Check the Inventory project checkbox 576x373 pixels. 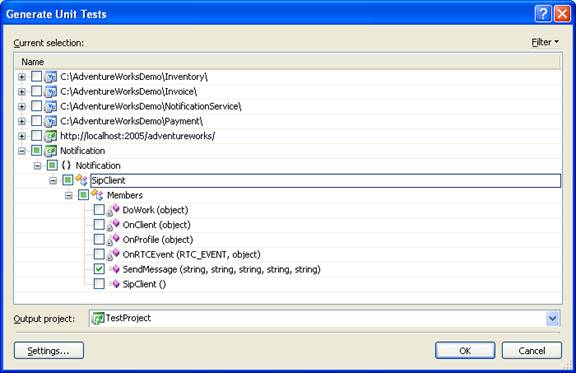click(x=36, y=76)
